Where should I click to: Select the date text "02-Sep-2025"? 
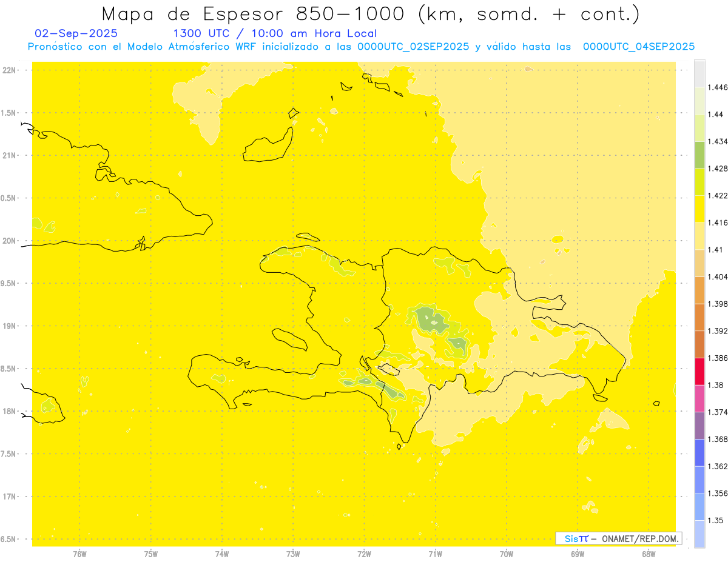[x=76, y=33]
